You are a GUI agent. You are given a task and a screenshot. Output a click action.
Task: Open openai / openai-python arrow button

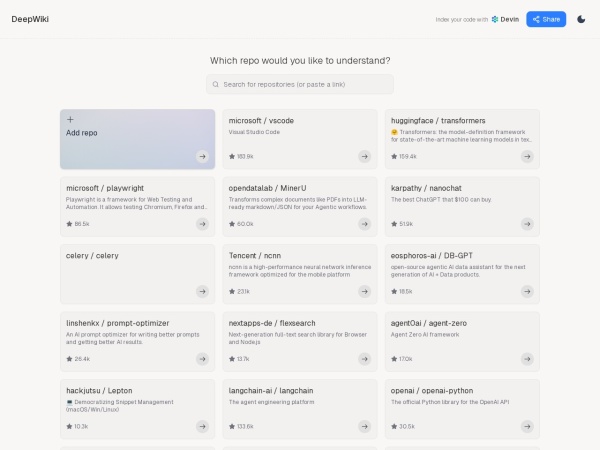click(x=527, y=426)
